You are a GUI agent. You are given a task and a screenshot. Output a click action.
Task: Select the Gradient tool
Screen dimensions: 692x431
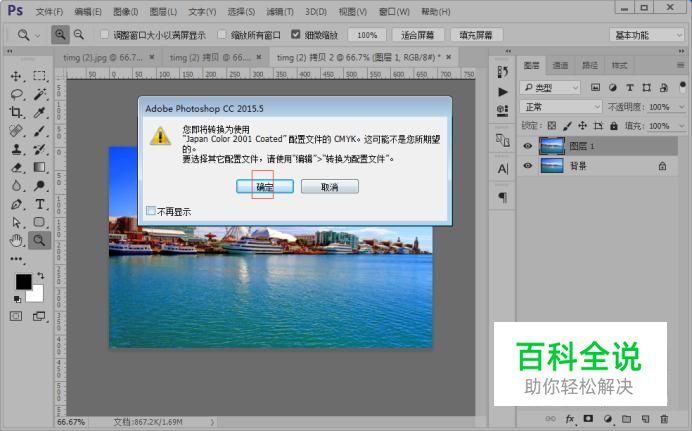tap(39, 167)
